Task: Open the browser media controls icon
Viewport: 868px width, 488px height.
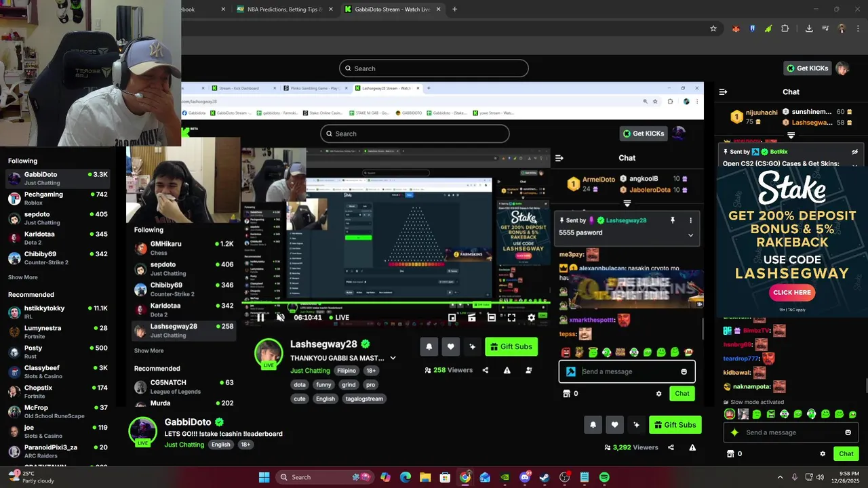Action: [825, 28]
